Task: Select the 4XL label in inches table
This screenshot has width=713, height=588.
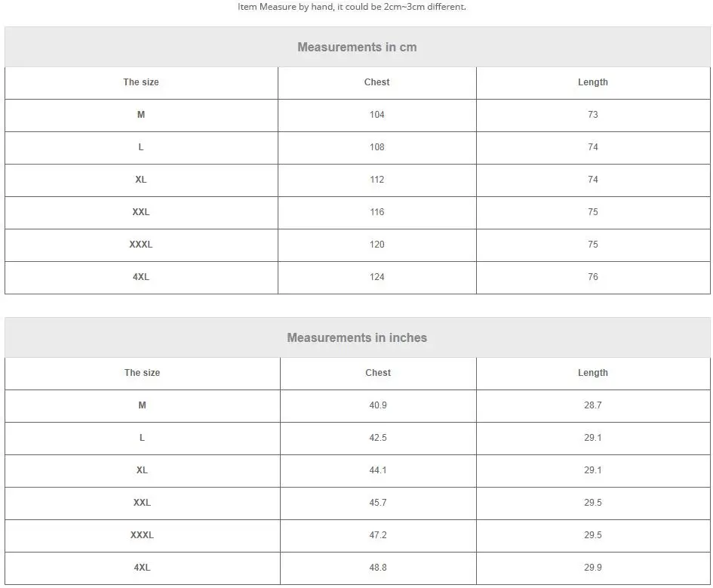Action: point(142,568)
